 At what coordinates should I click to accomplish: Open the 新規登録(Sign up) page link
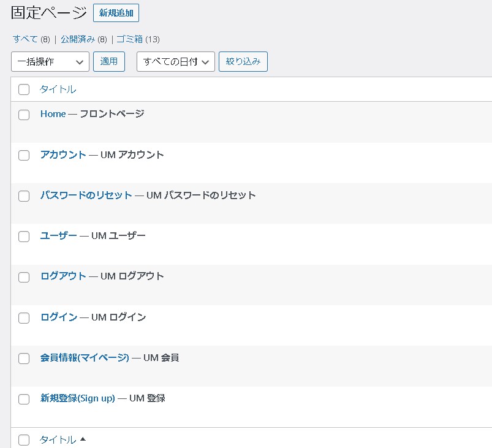pyautogui.click(x=78, y=398)
